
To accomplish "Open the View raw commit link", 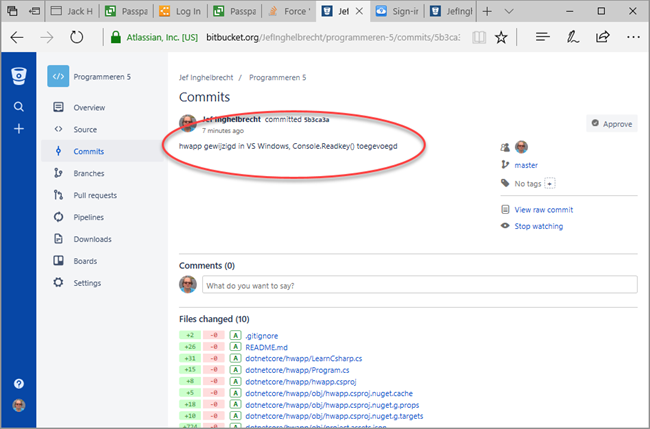I will click(543, 209).
